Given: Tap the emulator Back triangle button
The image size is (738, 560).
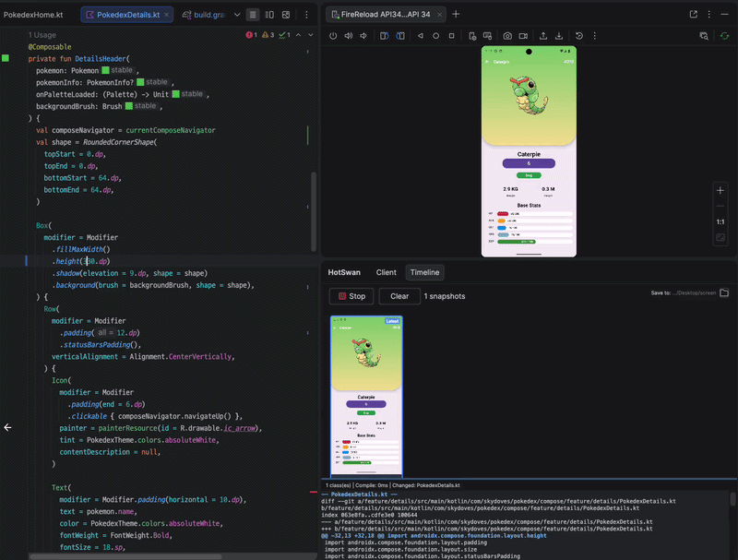Looking at the screenshot, I should pyautogui.click(x=421, y=36).
